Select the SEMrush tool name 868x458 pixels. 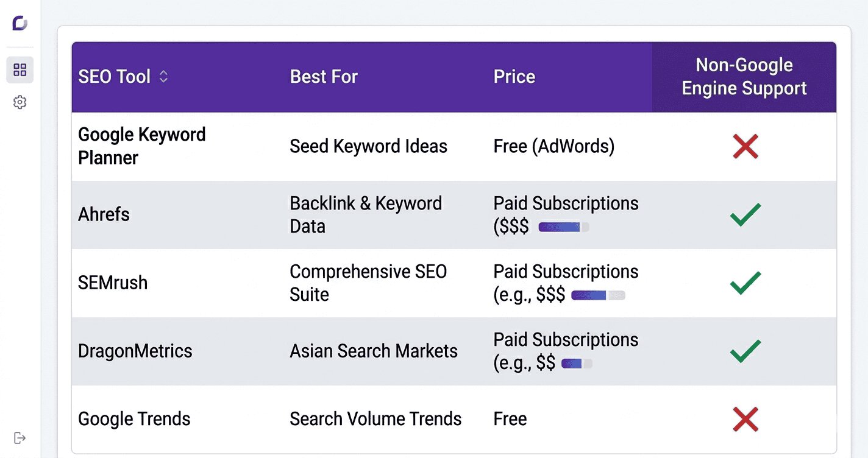(112, 283)
